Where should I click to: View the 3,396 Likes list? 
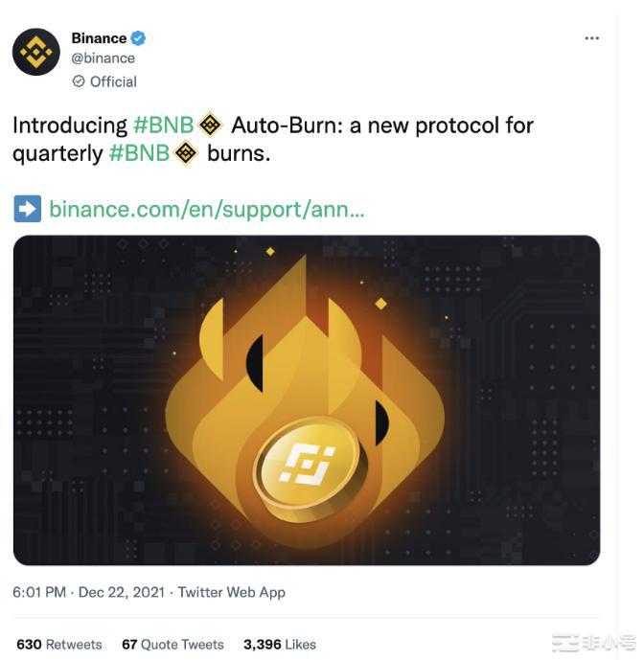click(x=280, y=645)
